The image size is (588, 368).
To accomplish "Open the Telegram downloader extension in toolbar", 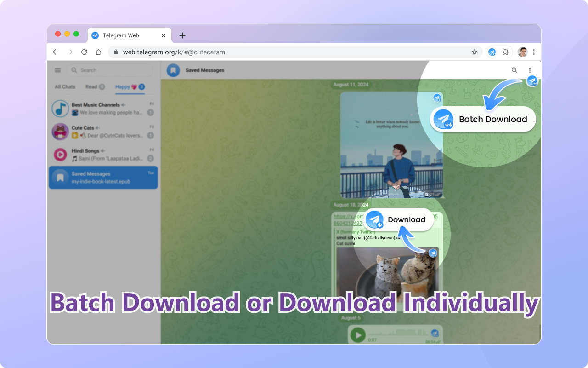I will click(x=492, y=52).
